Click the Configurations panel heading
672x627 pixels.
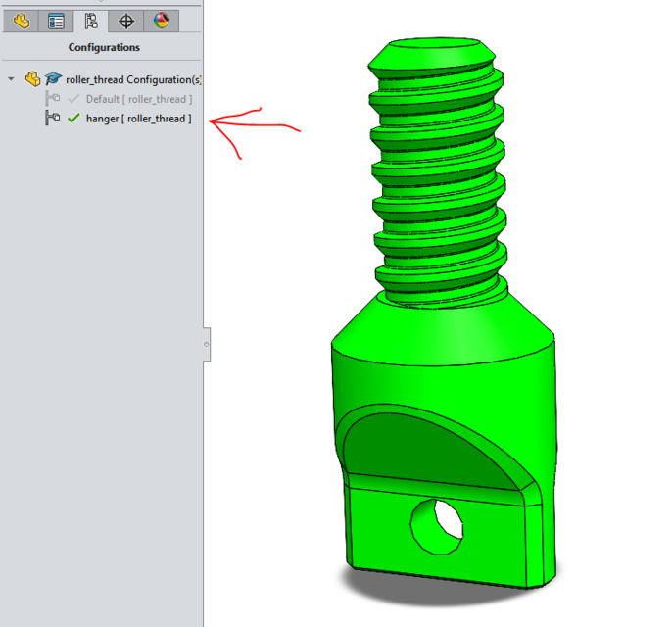(104, 47)
